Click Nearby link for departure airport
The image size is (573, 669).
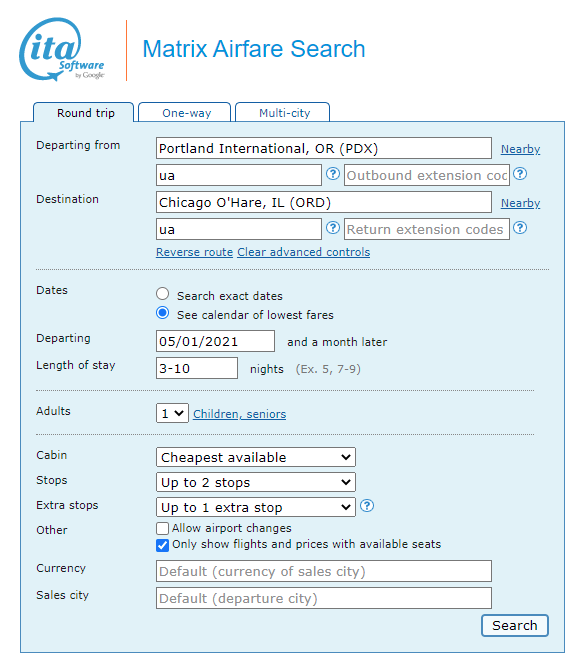521,149
